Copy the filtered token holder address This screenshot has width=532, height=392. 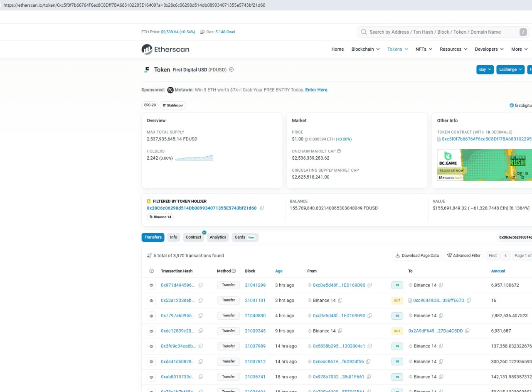(262, 208)
